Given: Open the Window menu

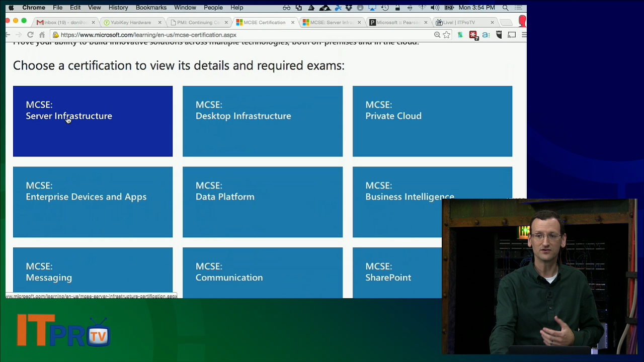Looking at the screenshot, I should tap(185, 8).
